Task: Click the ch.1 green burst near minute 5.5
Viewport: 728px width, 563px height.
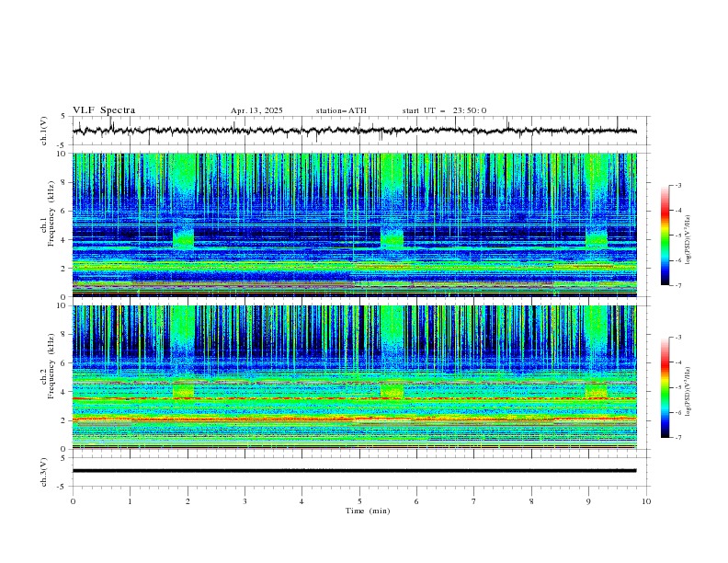Action: tap(392, 239)
